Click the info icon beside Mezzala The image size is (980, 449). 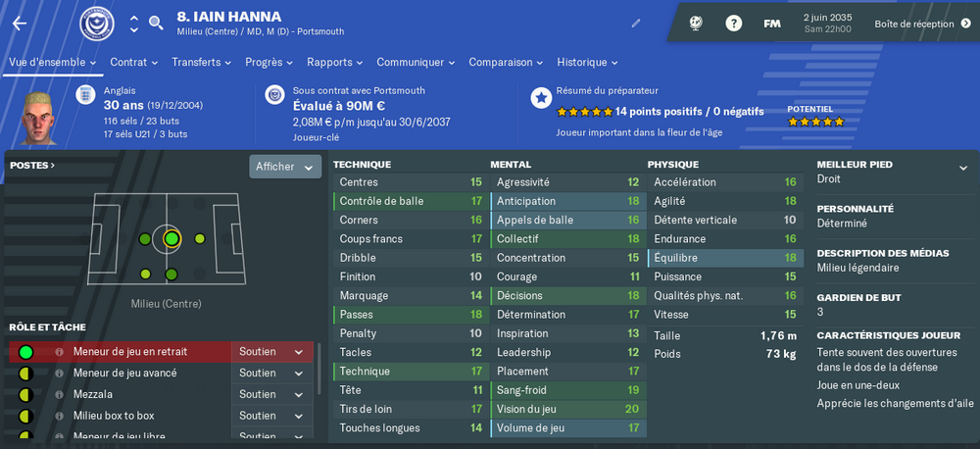pyautogui.click(x=60, y=395)
